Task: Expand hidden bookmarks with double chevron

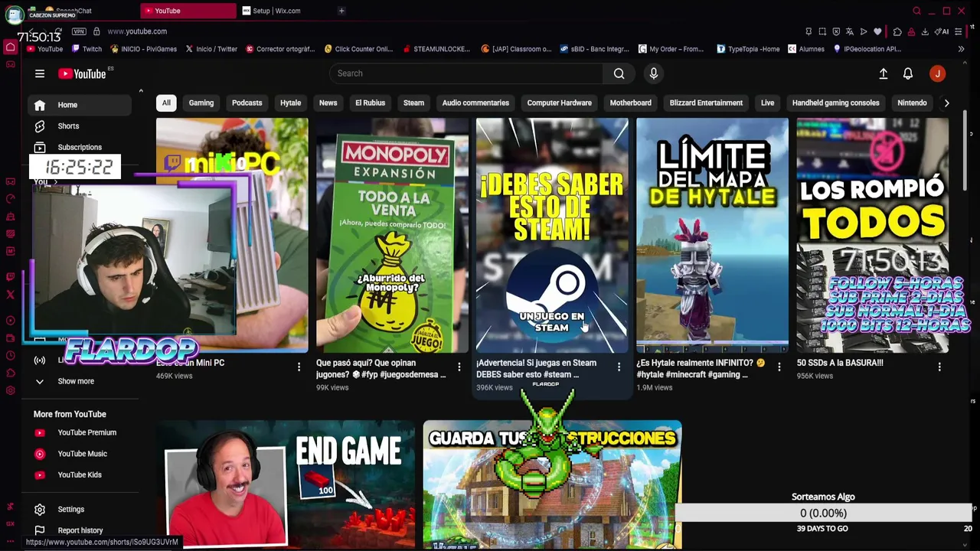Action: pyautogui.click(x=961, y=49)
